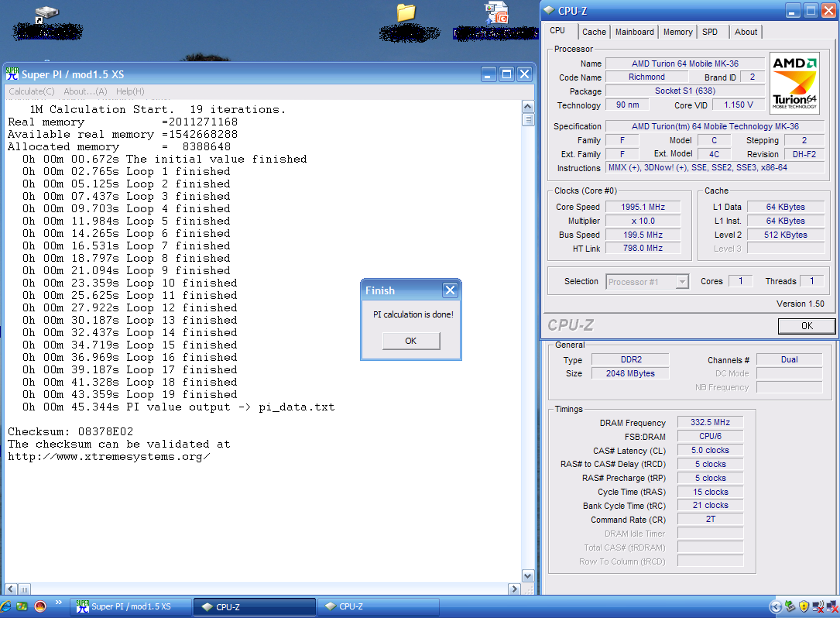Click the green quick launch icon

coord(22,606)
